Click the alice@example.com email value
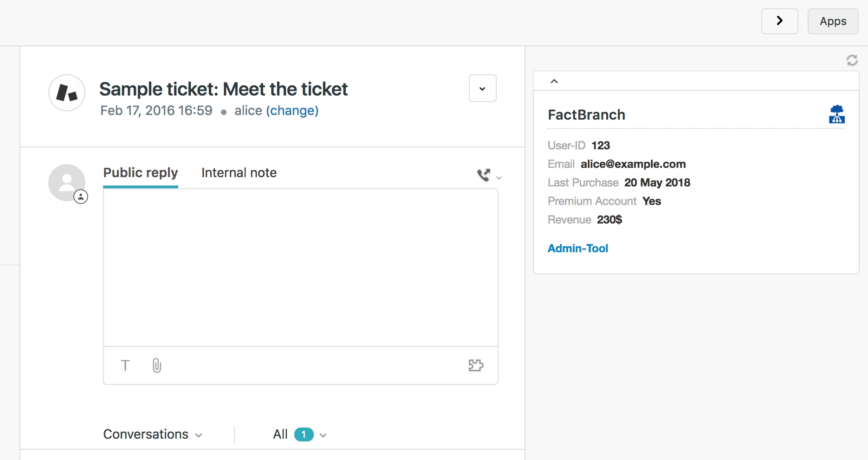 point(633,164)
